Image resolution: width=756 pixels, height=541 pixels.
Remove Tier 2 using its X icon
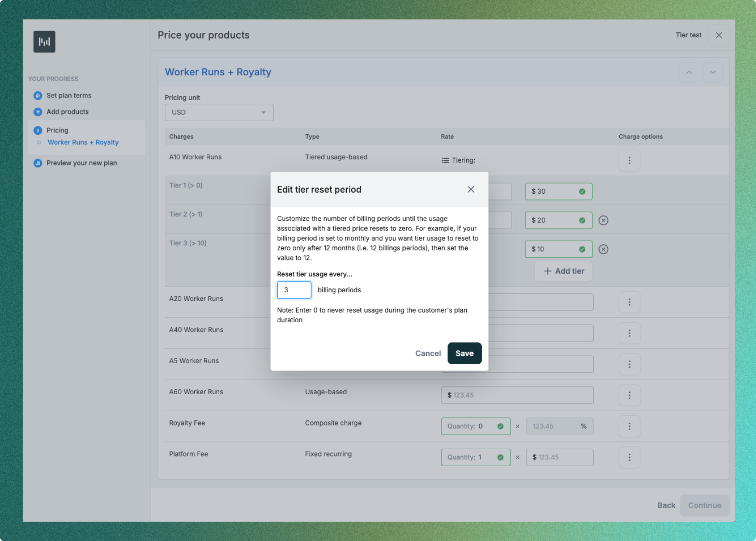coord(603,220)
